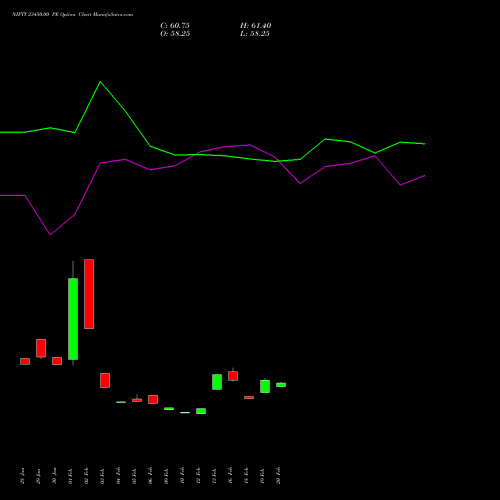Click the open value "O: 58.25"

pyautogui.click(x=175, y=34)
